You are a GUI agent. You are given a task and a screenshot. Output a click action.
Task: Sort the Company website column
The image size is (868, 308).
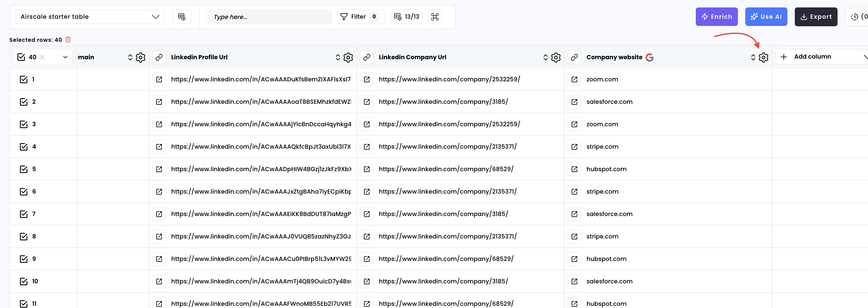click(x=753, y=57)
